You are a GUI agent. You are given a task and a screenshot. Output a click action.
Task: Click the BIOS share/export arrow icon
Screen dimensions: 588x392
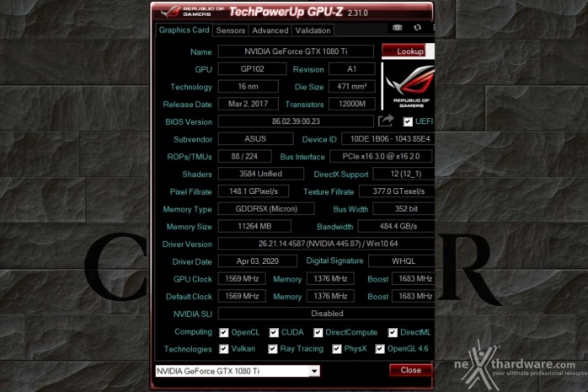click(386, 121)
